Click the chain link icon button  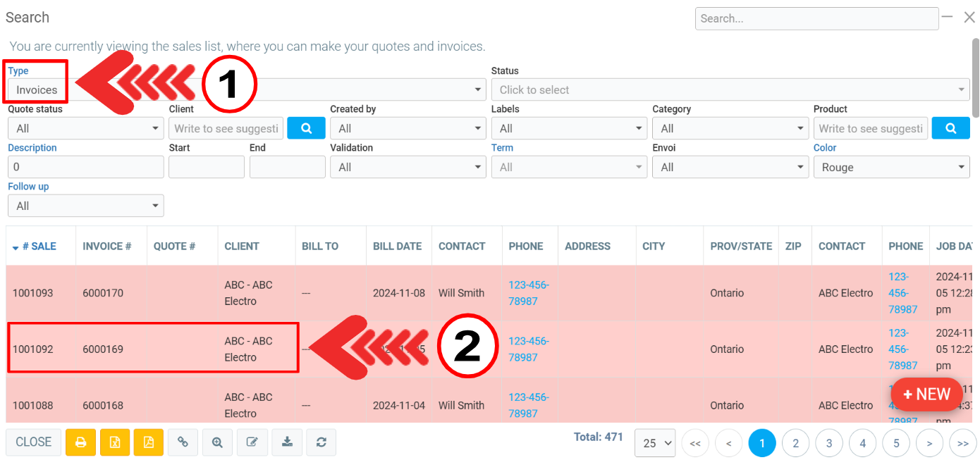point(183,442)
